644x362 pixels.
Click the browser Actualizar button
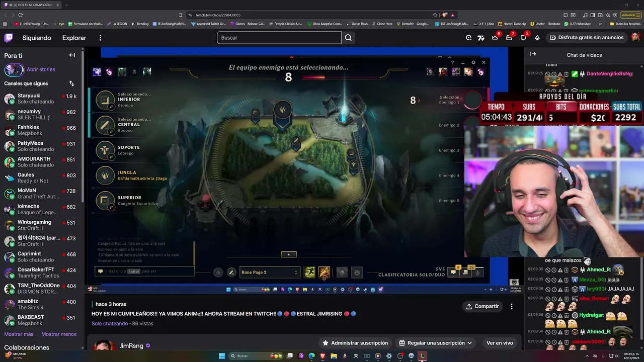pos(630,15)
